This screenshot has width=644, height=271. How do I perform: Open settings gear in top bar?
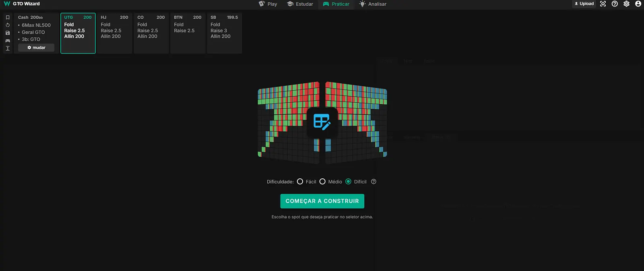pos(626,4)
